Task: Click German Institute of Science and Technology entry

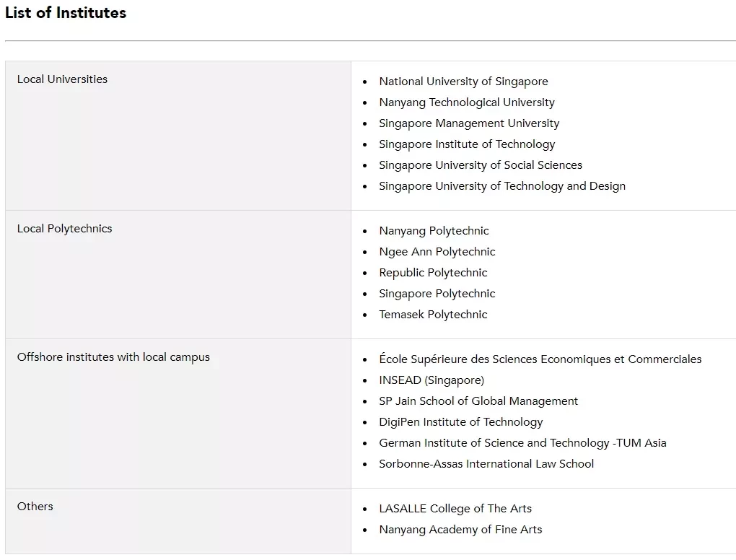Action: pos(522,443)
